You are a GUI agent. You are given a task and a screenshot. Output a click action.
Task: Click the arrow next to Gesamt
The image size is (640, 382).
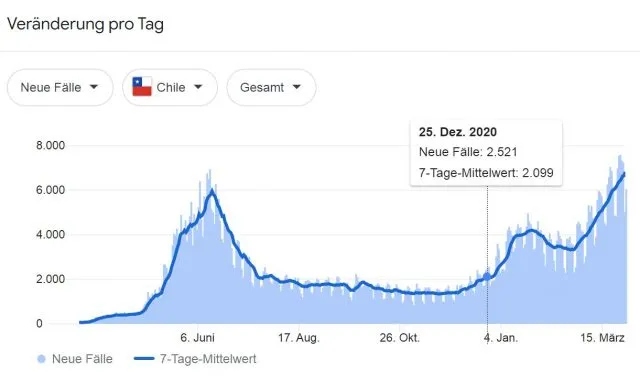(x=297, y=87)
